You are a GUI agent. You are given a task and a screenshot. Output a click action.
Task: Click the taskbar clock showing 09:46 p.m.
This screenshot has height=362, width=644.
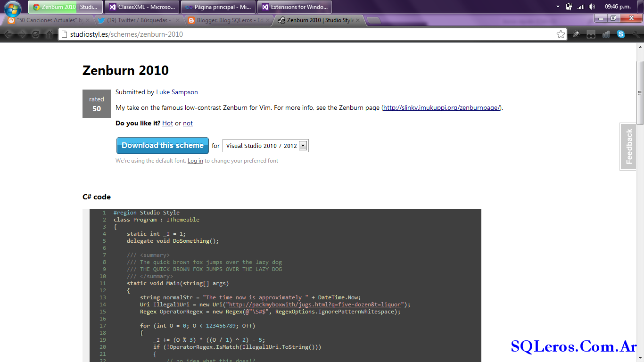[618, 7]
